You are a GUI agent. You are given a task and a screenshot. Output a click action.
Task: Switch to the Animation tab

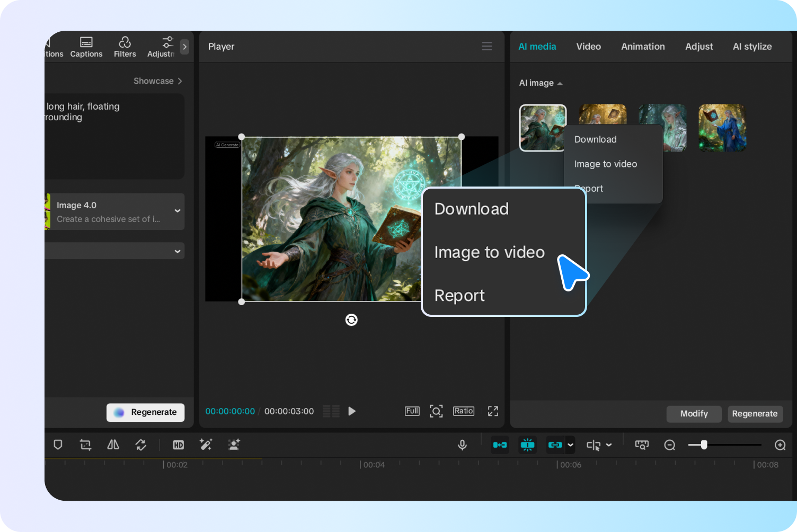tap(643, 46)
